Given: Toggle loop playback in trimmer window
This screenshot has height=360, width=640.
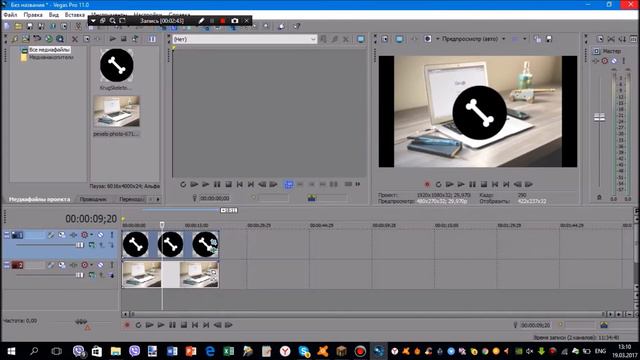Looking at the screenshot, I should [x=183, y=184].
